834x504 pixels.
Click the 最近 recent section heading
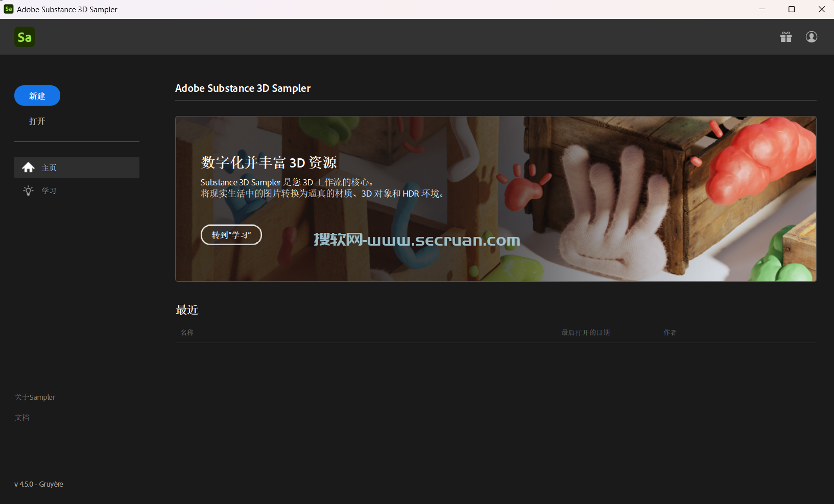tap(187, 310)
